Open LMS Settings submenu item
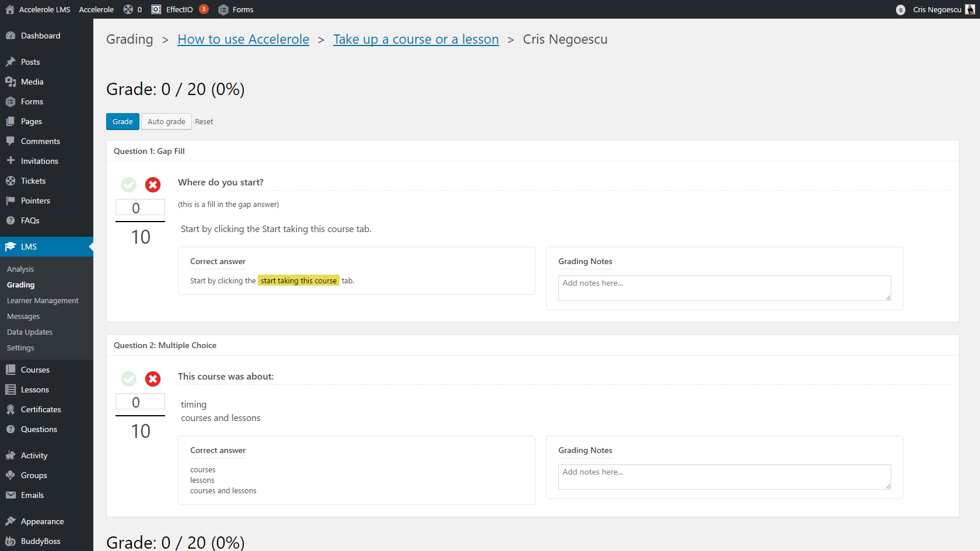The height and width of the screenshot is (551, 980). click(x=20, y=348)
